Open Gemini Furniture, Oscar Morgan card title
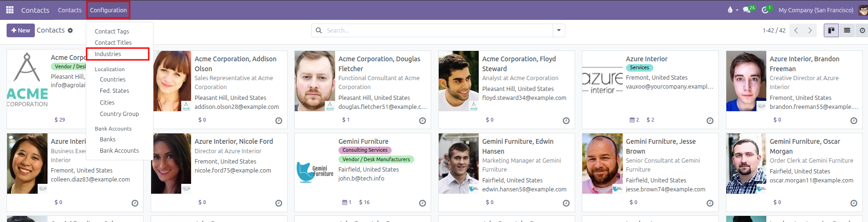The width and height of the screenshot is (868, 222). [804, 146]
